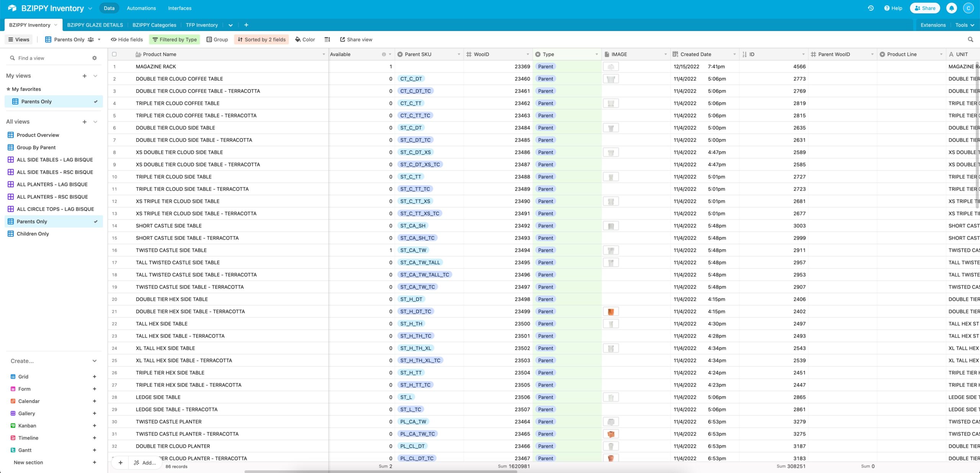Collapse the Create section chevron
Image resolution: width=980 pixels, height=473 pixels.
pos(95,361)
